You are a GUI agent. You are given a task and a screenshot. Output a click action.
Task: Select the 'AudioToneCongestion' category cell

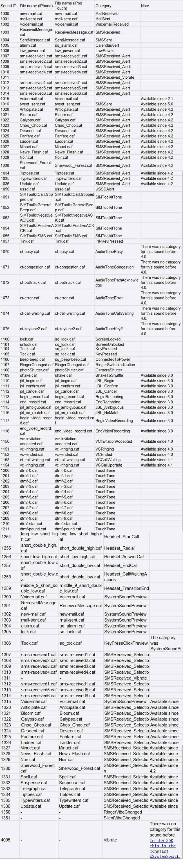(x=115, y=267)
